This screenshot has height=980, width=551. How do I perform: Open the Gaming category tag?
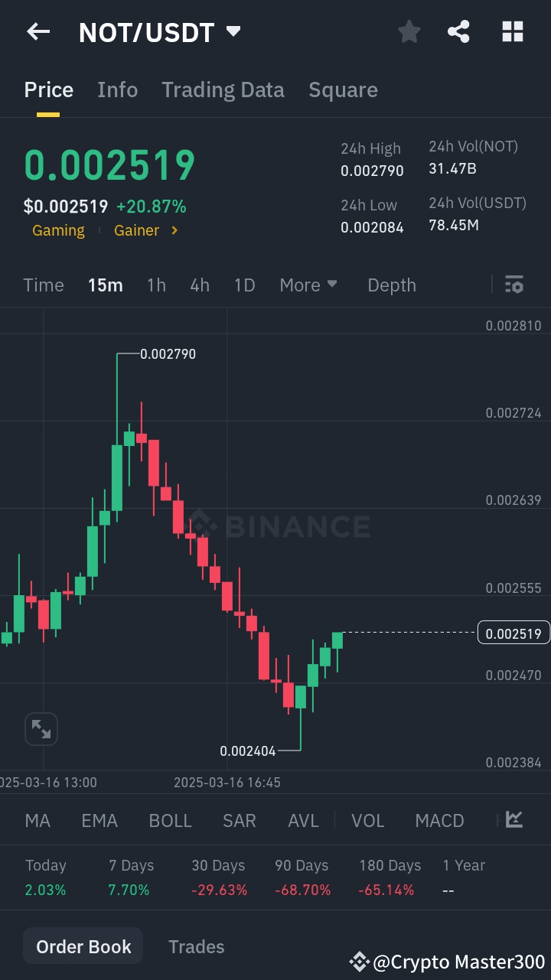(58, 230)
